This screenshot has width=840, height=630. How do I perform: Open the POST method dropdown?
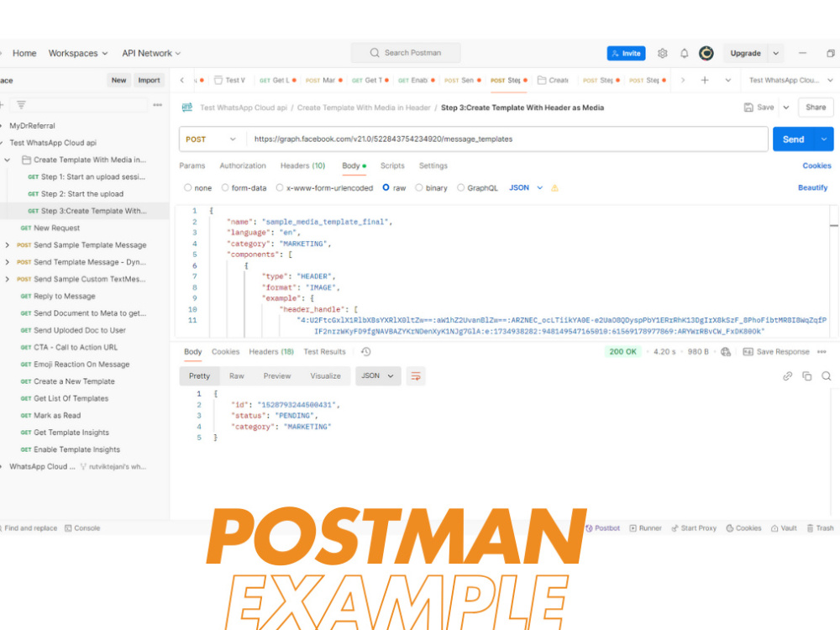tap(211, 139)
